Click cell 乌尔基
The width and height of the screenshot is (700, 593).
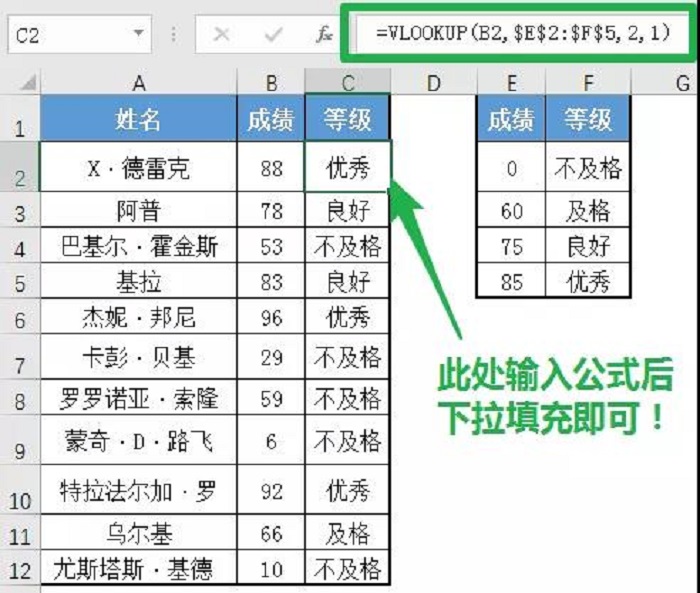coord(138,532)
